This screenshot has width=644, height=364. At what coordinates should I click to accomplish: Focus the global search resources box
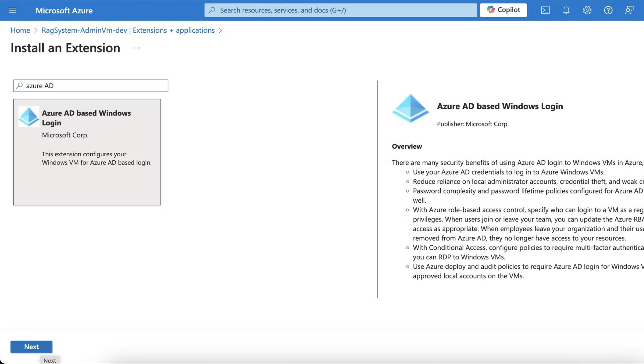coord(344,10)
